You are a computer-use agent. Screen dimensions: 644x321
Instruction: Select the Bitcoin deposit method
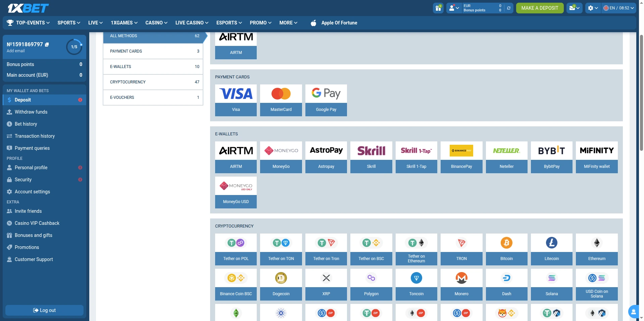[x=506, y=249]
